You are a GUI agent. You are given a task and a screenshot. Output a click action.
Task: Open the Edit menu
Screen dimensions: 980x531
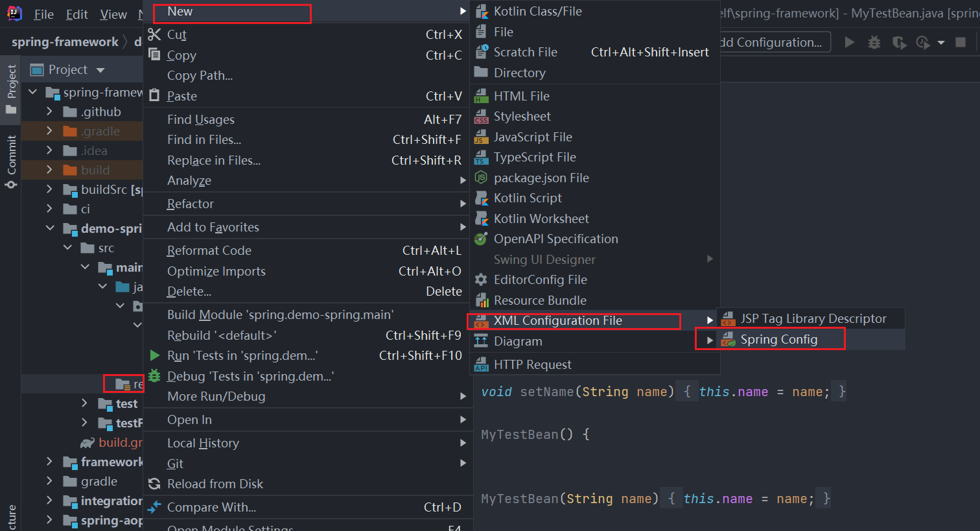77,14
